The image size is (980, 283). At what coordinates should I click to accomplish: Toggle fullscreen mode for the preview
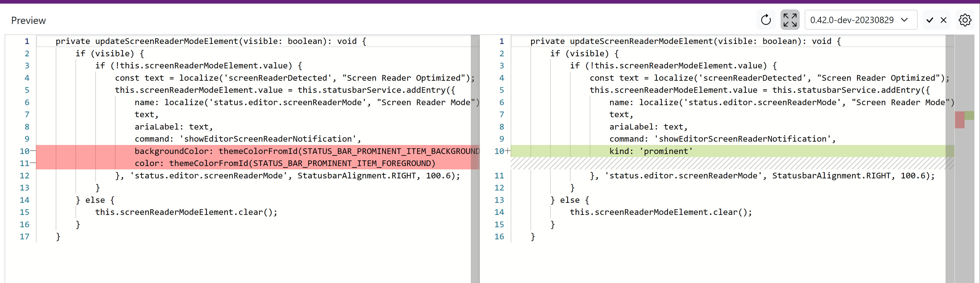(x=790, y=20)
